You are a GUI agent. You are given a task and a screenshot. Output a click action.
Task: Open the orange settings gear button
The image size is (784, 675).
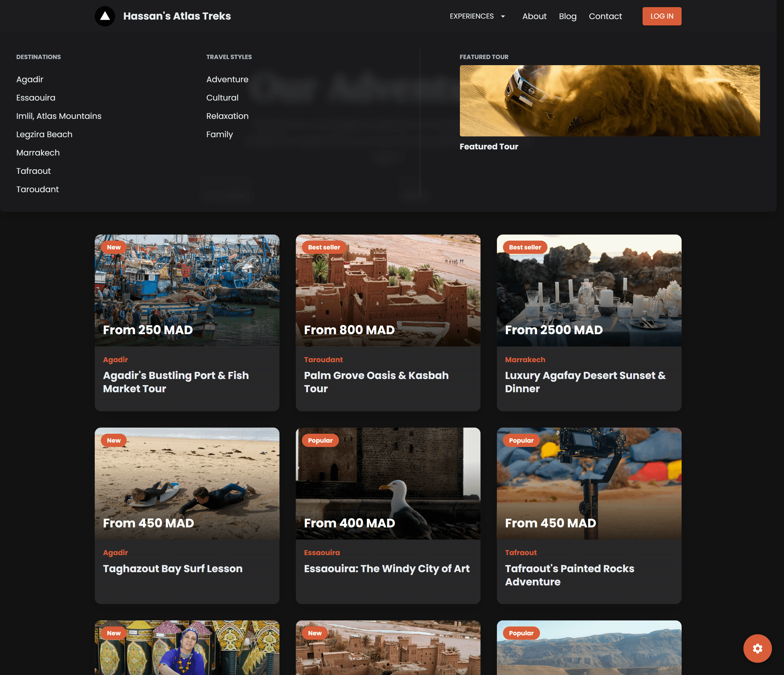[x=757, y=649]
